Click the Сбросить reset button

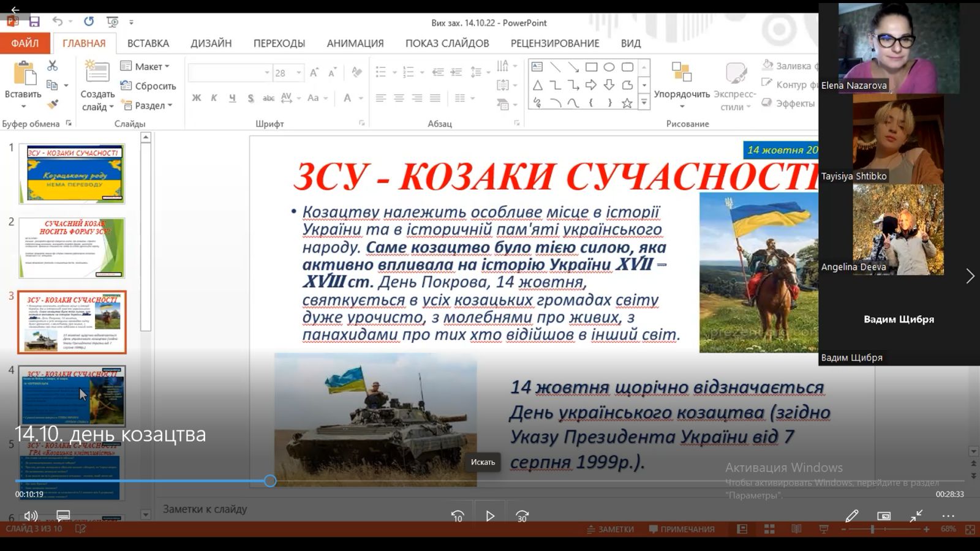pos(148,86)
